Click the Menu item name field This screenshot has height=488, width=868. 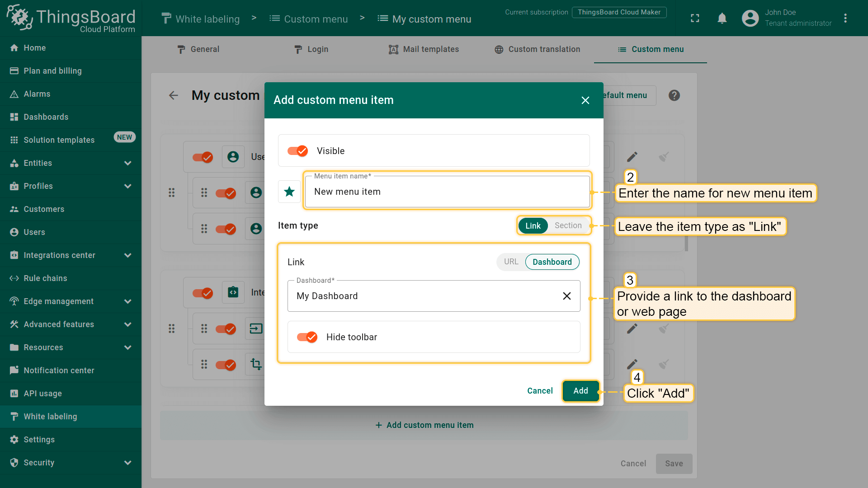[x=447, y=192]
